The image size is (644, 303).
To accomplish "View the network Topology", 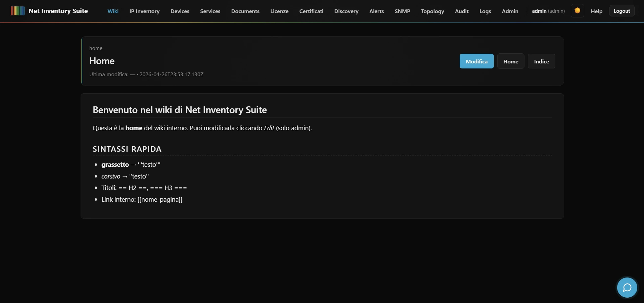I will (432, 11).
